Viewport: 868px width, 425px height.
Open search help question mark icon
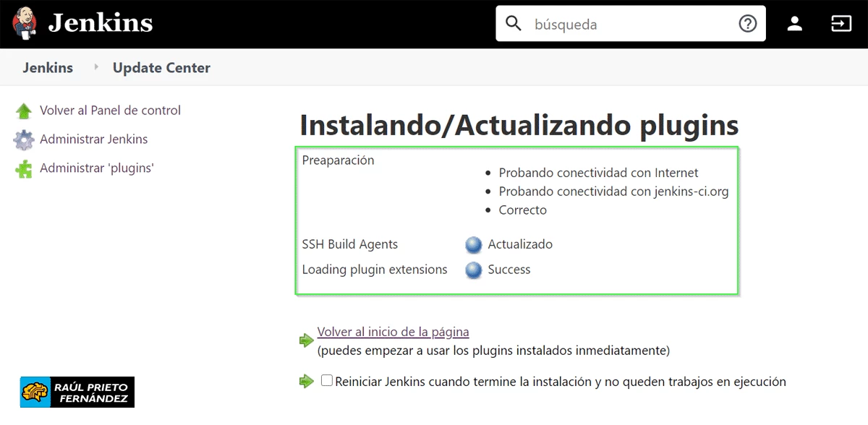(747, 24)
